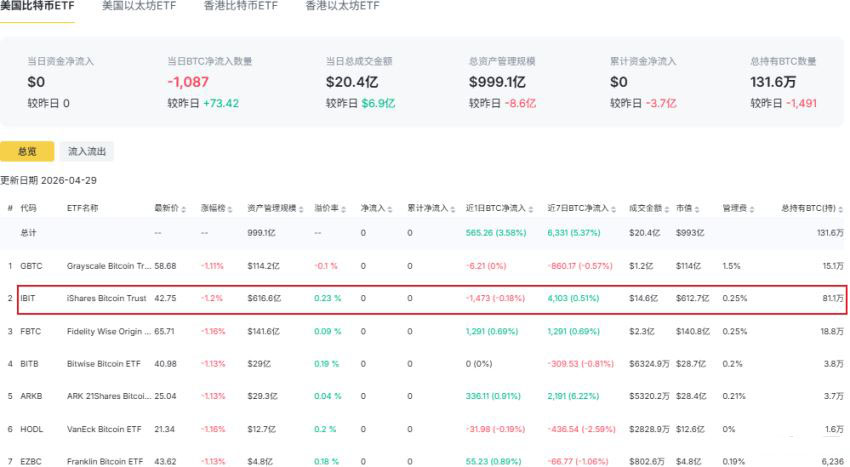The width and height of the screenshot is (850, 467).
Task: Click total row 6,331 (5.37%) value
Action: click(x=574, y=233)
